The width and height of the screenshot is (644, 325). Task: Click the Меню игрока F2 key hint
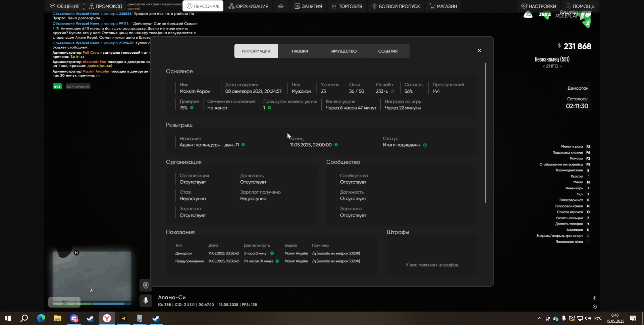tap(576, 146)
